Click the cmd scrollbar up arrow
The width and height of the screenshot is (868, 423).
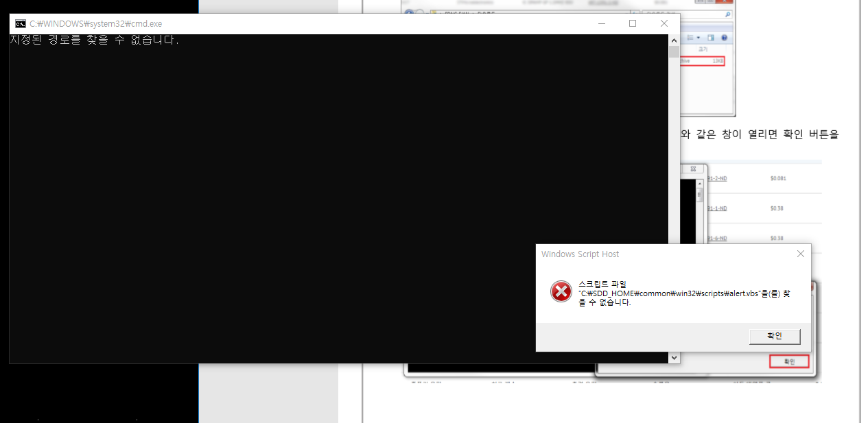click(674, 40)
